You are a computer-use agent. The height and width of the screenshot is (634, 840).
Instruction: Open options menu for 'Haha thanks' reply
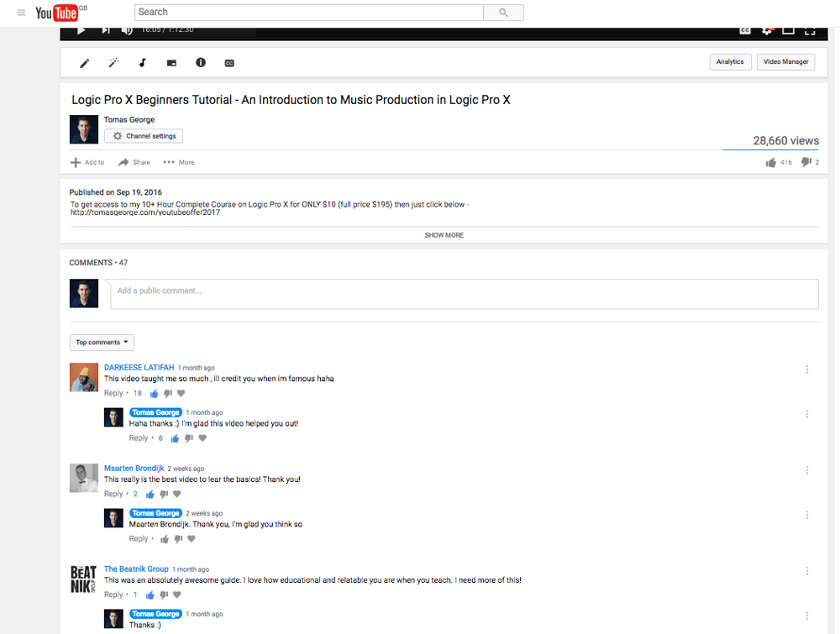tap(806, 414)
